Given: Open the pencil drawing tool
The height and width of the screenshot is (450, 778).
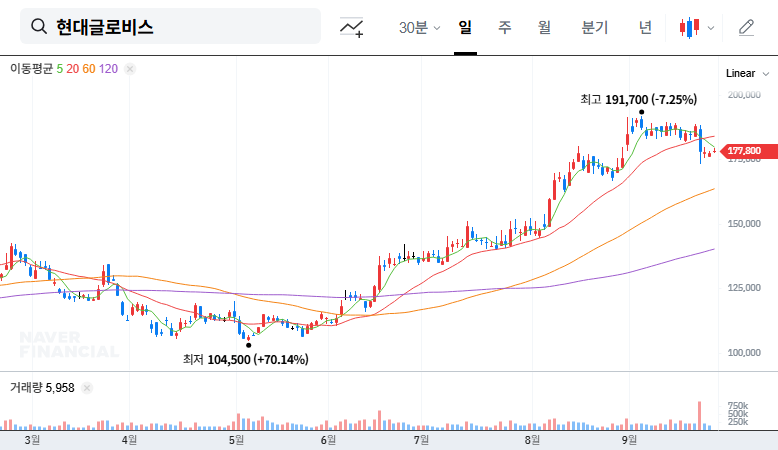Looking at the screenshot, I should coord(746,27).
